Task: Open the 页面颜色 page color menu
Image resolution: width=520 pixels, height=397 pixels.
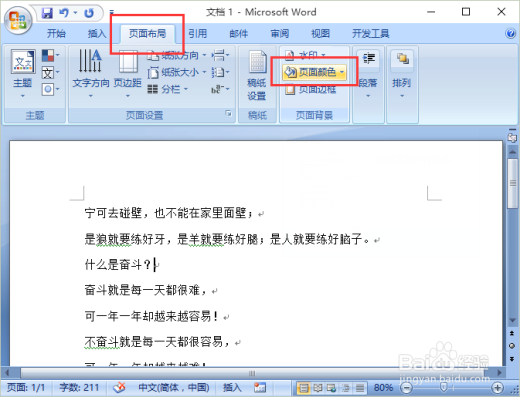Action: (x=314, y=72)
